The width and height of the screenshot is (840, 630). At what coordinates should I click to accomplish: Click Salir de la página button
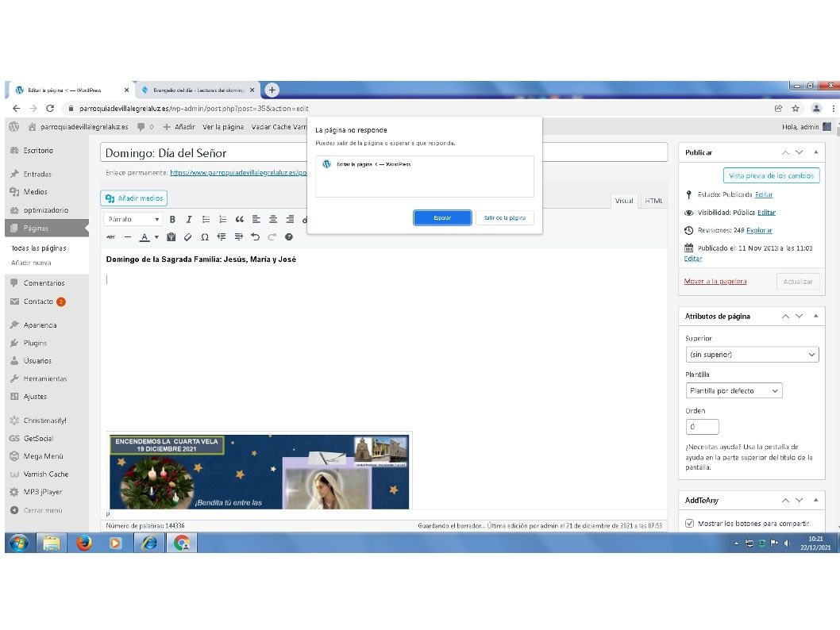[505, 218]
